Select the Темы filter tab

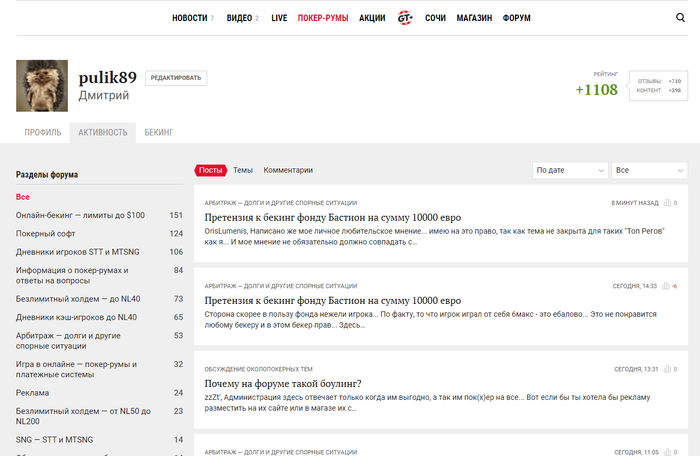243,170
